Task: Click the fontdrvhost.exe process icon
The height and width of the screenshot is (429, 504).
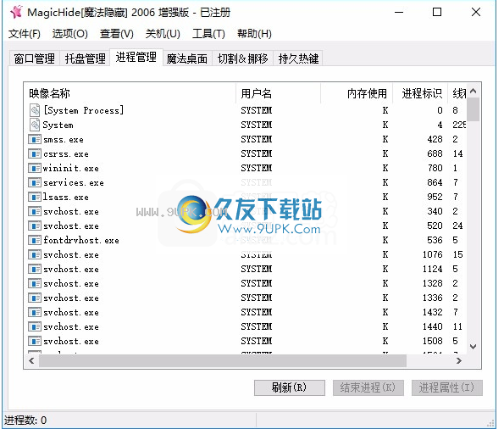Action: tap(35, 240)
